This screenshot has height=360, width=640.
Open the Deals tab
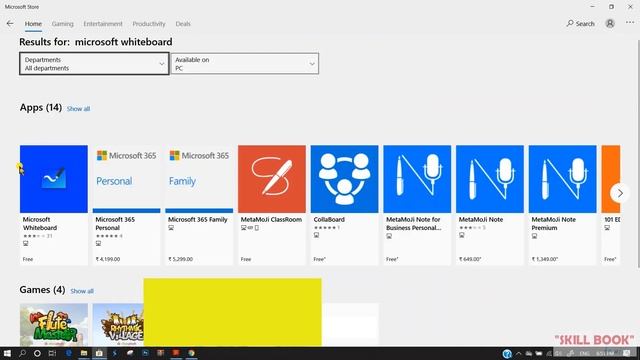point(183,24)
